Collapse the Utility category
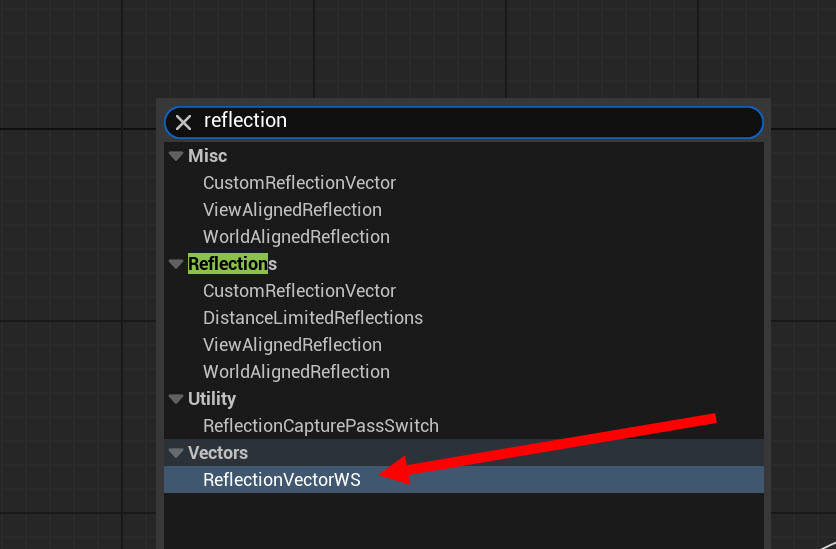 click(x=176, y=399)
